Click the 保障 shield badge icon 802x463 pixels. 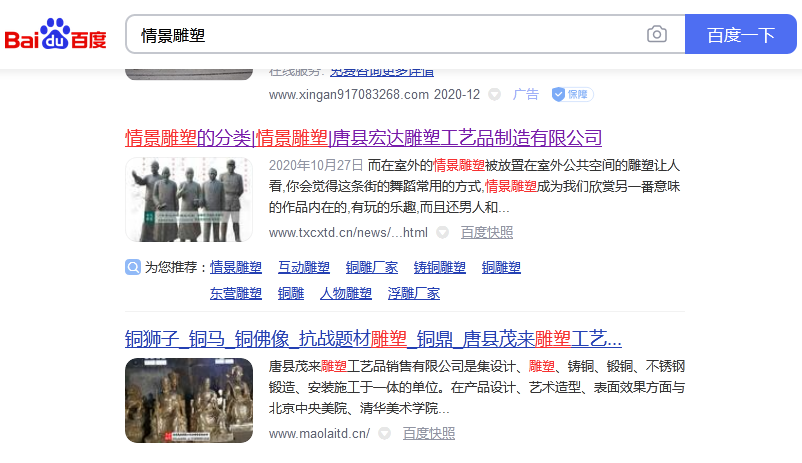click(x=572, y=94)
